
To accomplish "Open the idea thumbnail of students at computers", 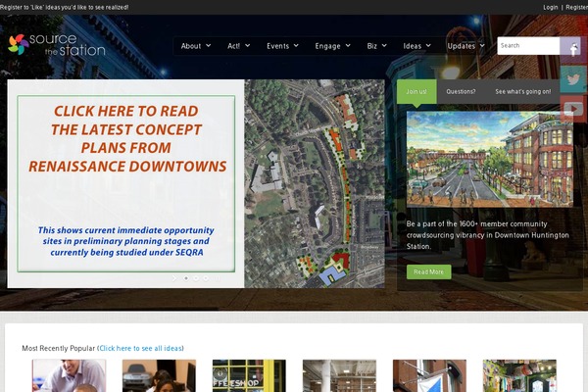I will pos(159,375).
